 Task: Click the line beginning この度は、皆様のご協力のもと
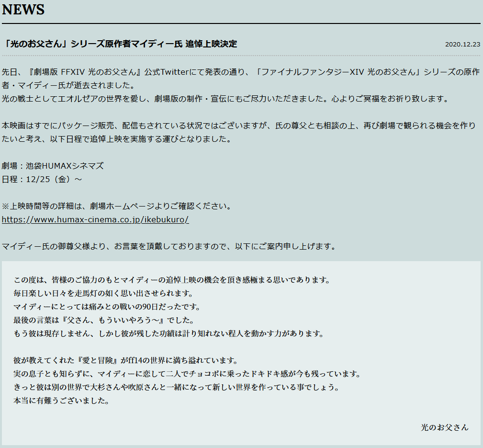click(x=172, y=280)
